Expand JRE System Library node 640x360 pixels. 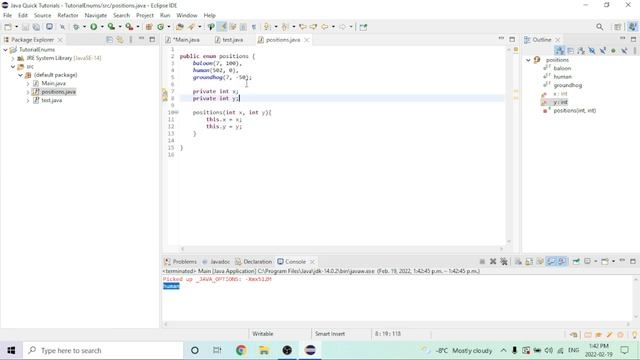(13, 58)
